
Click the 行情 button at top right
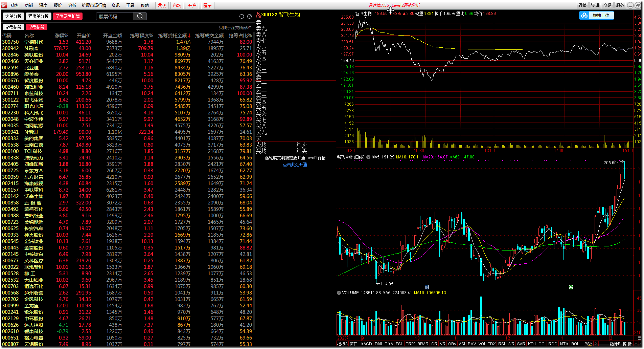[x=582, y=5]
